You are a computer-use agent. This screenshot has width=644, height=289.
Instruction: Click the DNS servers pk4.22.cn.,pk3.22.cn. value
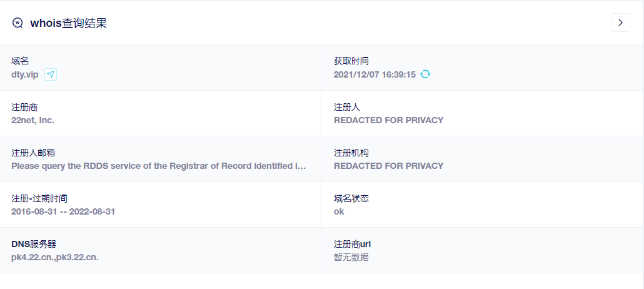click(x=55, y=257)
